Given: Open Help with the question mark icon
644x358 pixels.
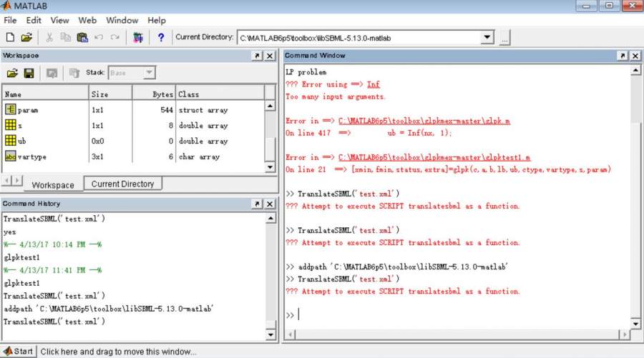Looking at the screenshot, I should (x=161, y=37).
